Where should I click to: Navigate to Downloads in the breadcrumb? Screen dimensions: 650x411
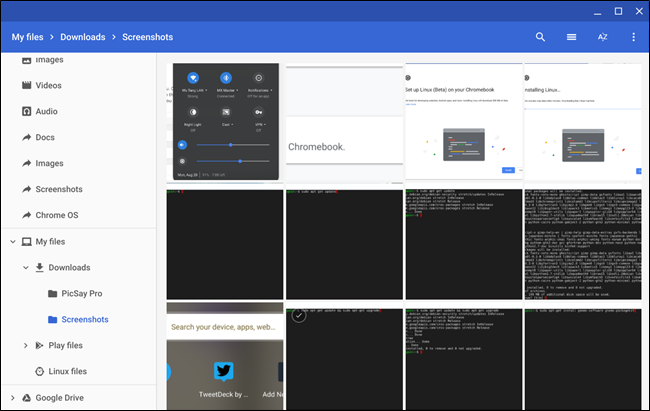click(83, 37)
